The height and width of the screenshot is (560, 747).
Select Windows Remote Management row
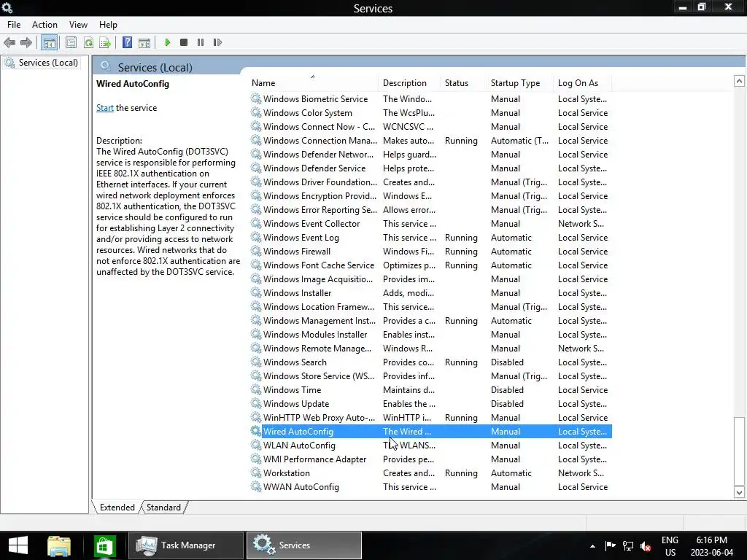(430, 348)
